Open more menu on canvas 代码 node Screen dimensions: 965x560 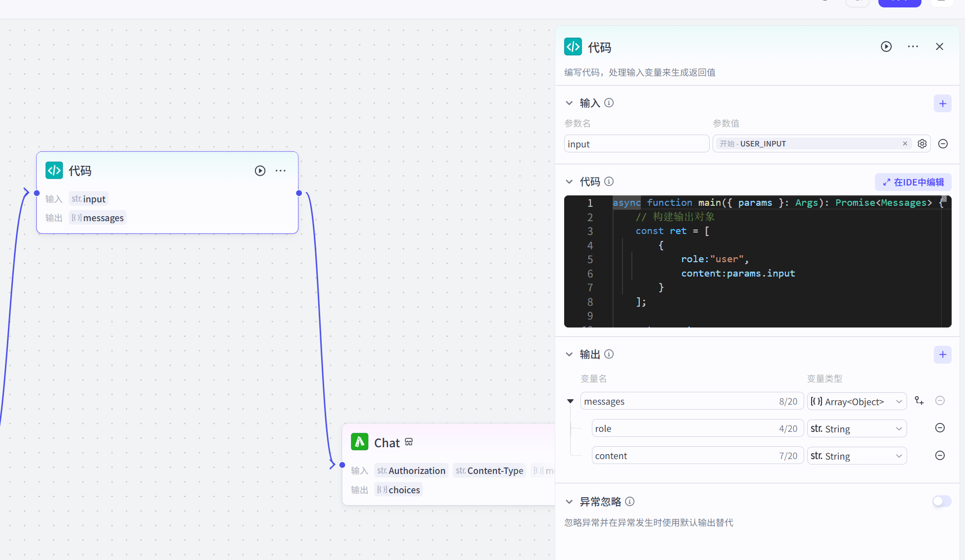click(x=281, y=171)
